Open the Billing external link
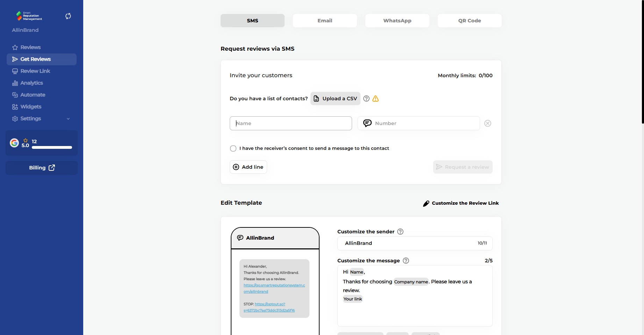644x335 pixels. point(42,168)
